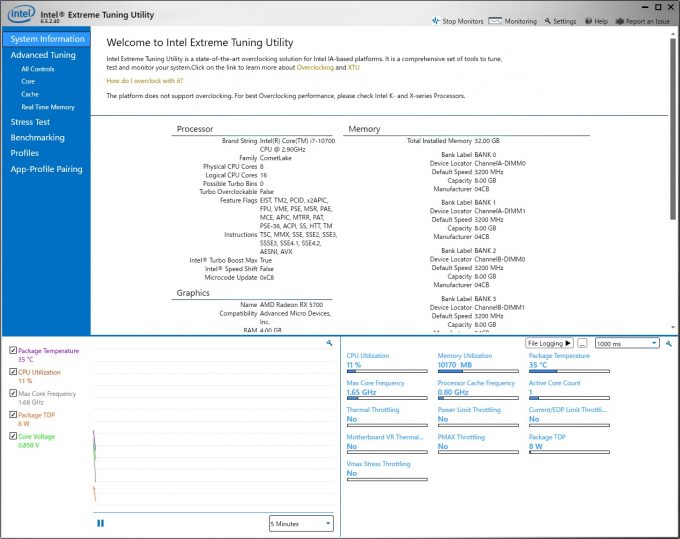680x539 pixels.
Task: Click the Power Limit Throttling monitor label
Action: point(469,410)
